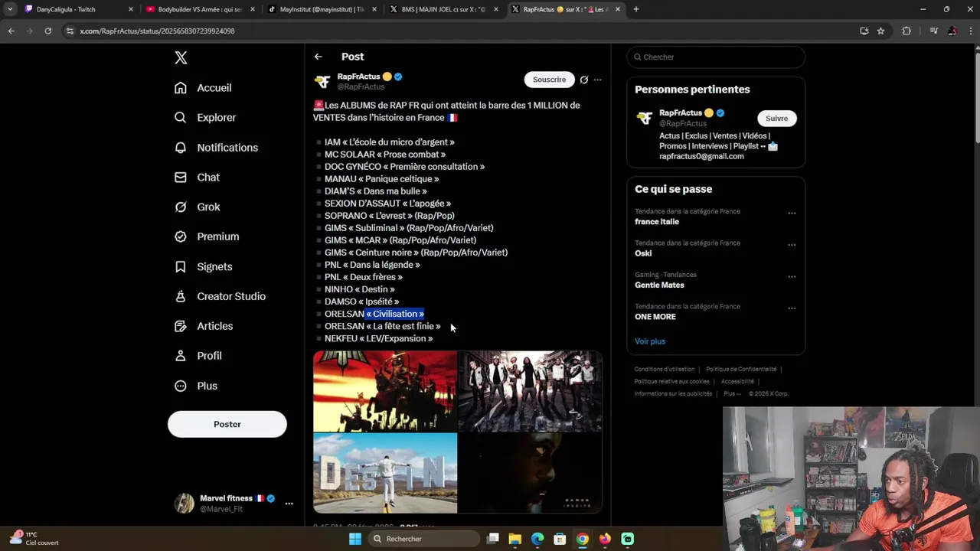Screen dimensions: 980x551
Task: Switch to MayInstitut TikTok tab
Action: (321, 9)
